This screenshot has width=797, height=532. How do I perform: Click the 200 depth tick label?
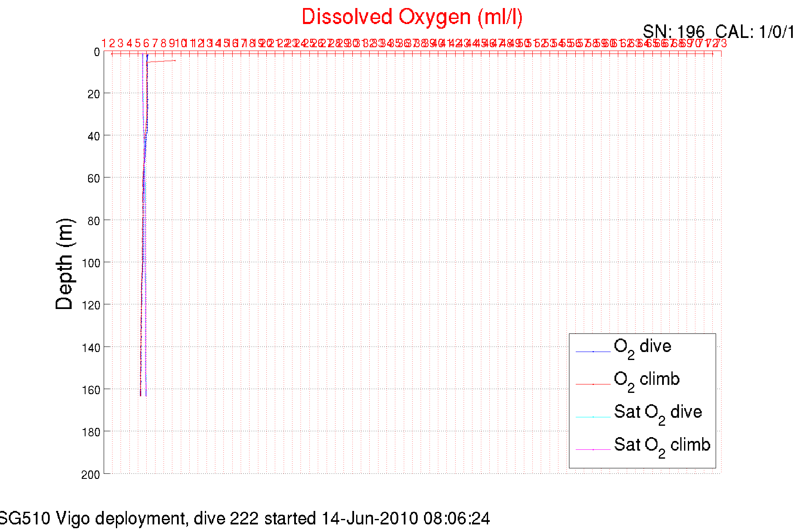[91, 475]
